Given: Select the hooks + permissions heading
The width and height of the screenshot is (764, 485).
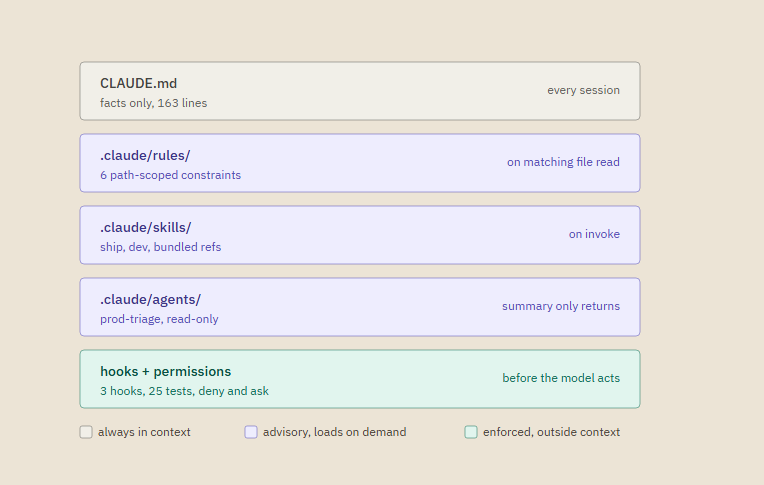Looking at the screenshot, I should click(166, 371).
